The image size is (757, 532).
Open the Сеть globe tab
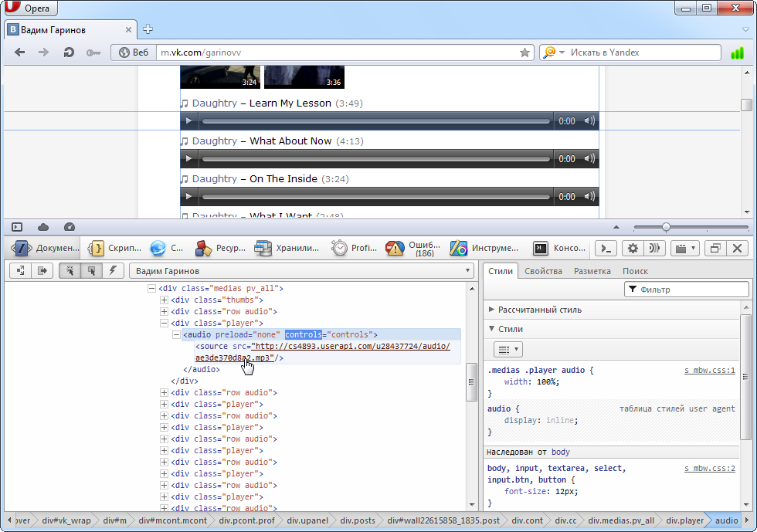click(167, 248)
